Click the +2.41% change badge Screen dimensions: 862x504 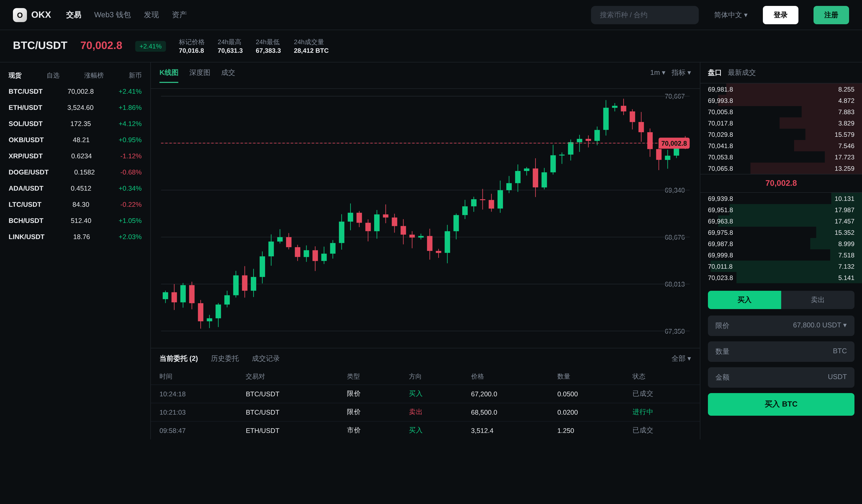point(151,46)
